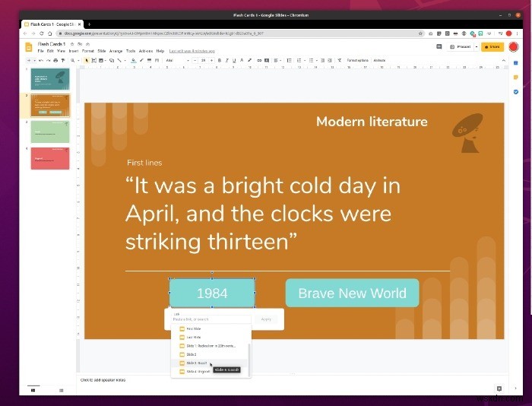Image resolution: width=532 pixels, height=406 pixels.
Task: Open the Insert menu
Action: coord(74,51)
